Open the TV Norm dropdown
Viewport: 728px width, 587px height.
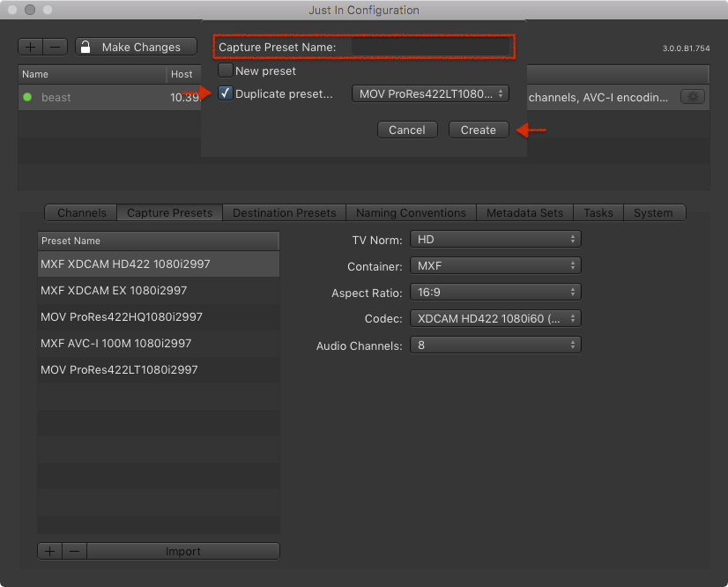pos(495,239)
